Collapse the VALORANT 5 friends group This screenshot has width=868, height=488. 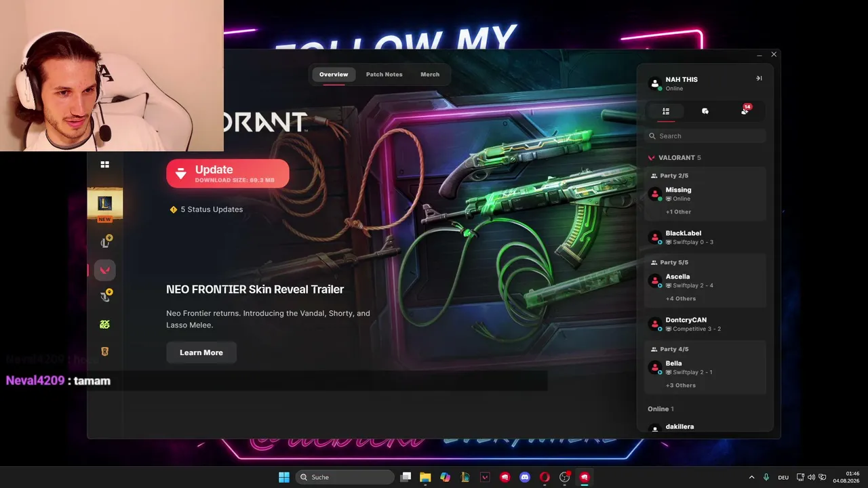(x=674, y=157)
